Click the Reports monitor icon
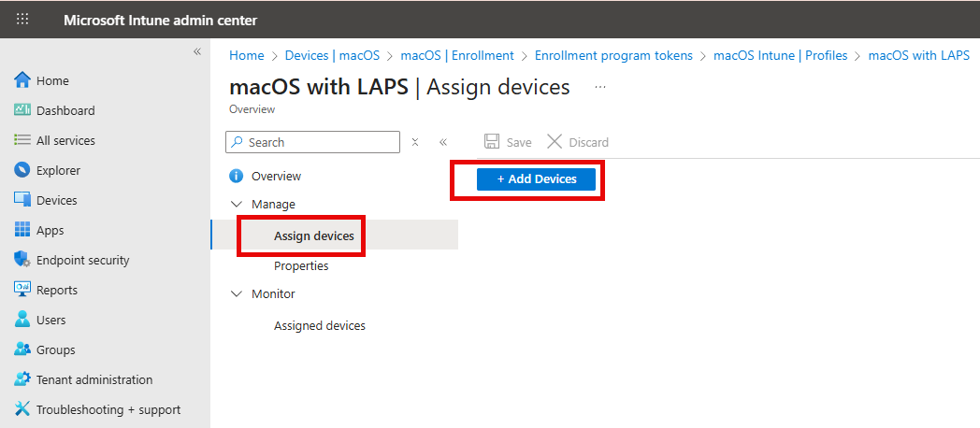Screen dimensions: 980x428 23,290
